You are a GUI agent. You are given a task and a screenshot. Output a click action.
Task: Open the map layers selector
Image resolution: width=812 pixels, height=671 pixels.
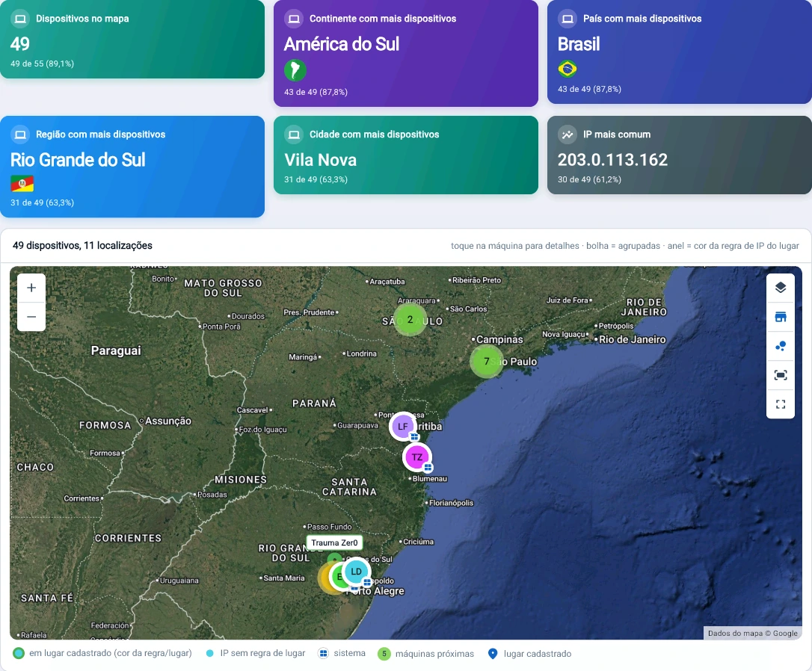pos(781,288)
